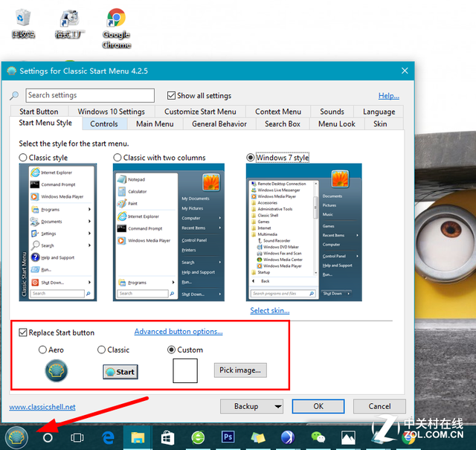Switch to the Controls tab
Viewport: 476px width, 450px height.
click(x=104, y=124)
